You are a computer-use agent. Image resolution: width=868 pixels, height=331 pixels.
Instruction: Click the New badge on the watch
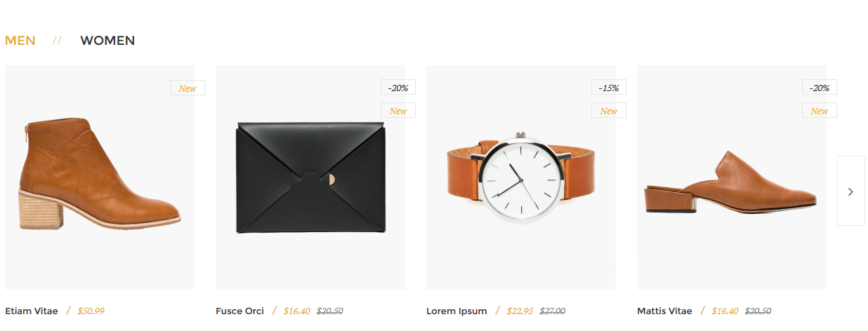609,111
